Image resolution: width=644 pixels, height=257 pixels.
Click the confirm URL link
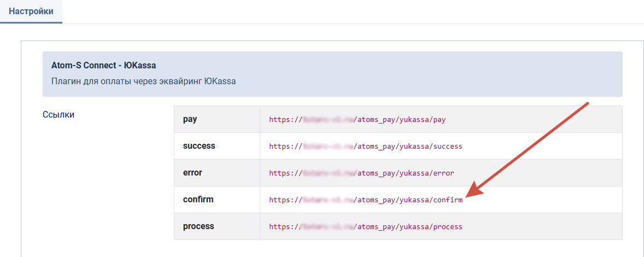point(366,200)
